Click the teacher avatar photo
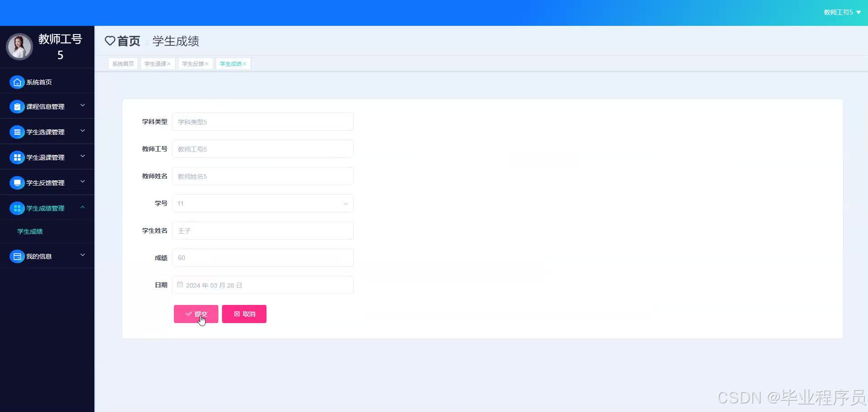This screenshot has height=412, width=868. (x=19, y=47)
